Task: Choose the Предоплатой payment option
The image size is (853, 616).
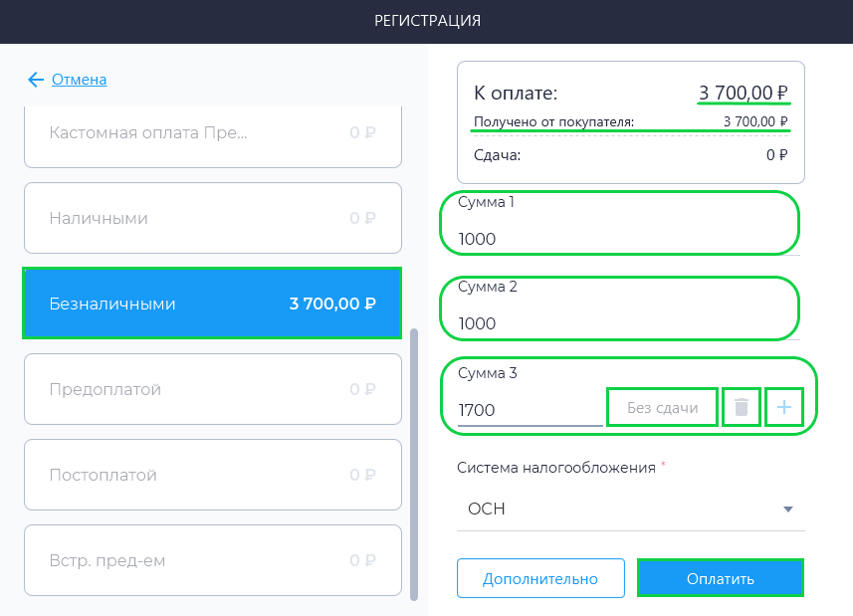Action: click(x=213, y=389)
